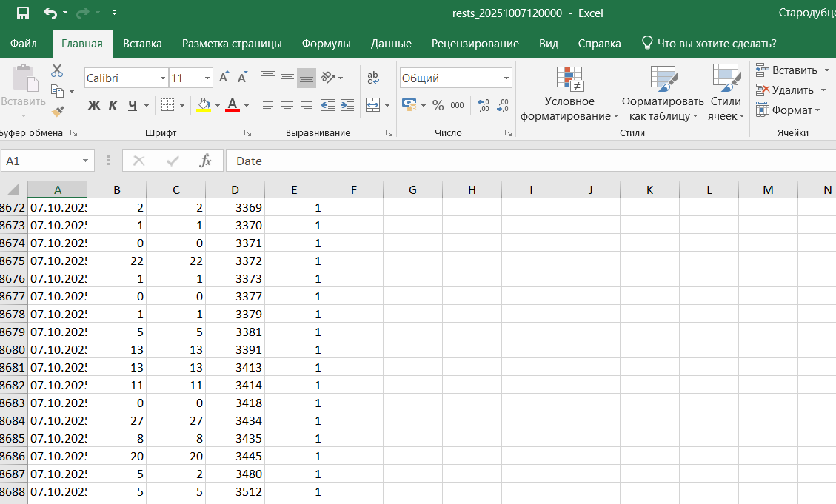Click the Insert function fx icon

tap(206, 161)
